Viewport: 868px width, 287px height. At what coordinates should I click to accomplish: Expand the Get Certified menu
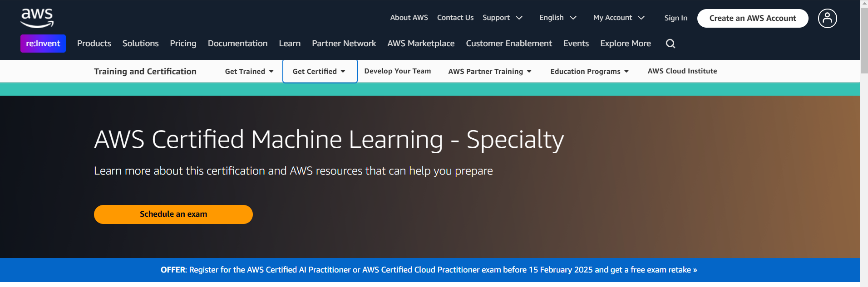320,71
